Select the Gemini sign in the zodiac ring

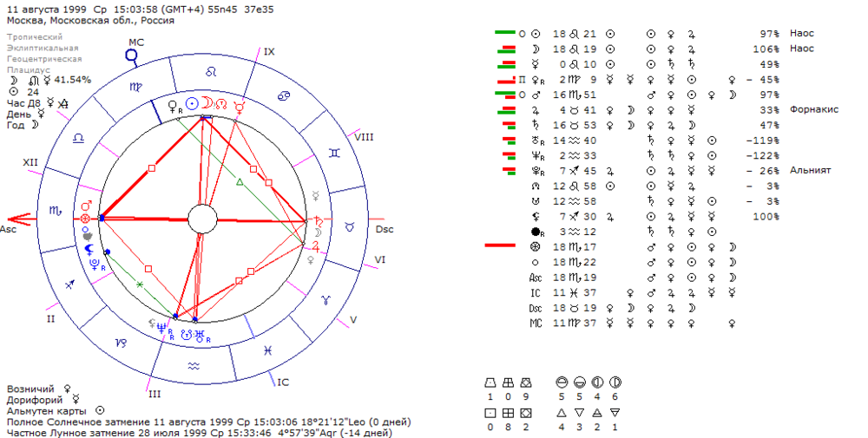(x=334, y=154)
